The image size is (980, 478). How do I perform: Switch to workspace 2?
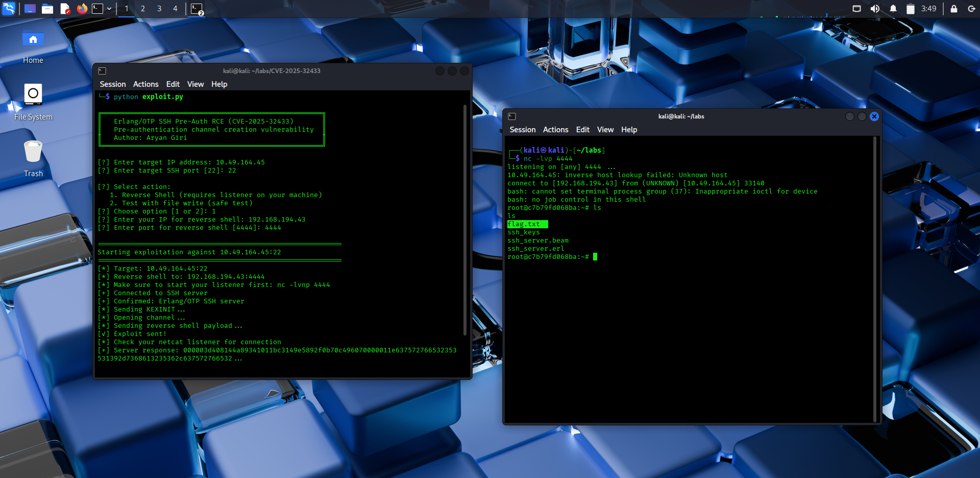[x=143, y=9]
